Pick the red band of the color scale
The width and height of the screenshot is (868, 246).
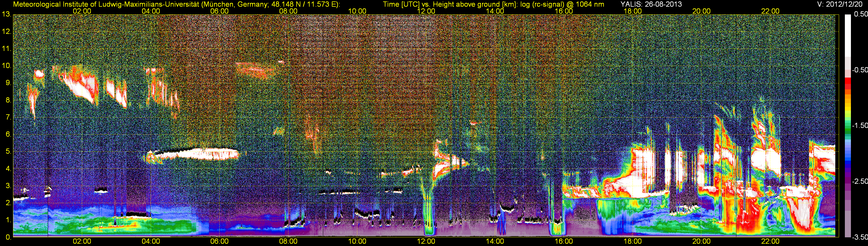click(847, 83)
